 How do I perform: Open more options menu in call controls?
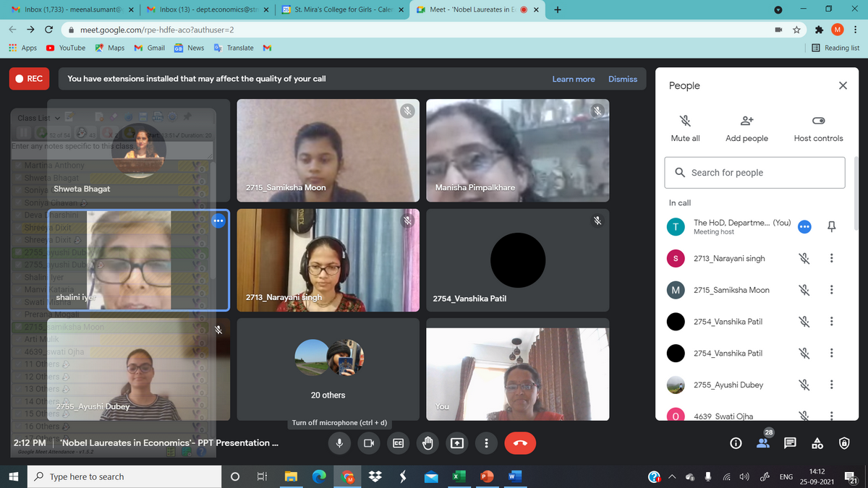coord(487,443)
